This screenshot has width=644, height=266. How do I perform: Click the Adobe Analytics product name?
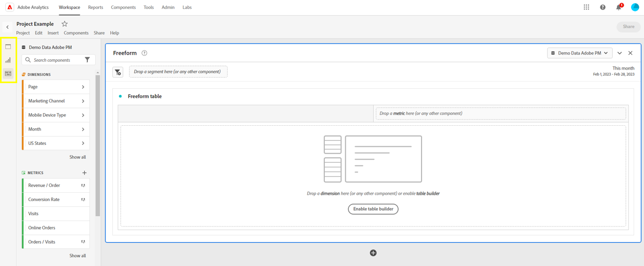click(33, 7)
